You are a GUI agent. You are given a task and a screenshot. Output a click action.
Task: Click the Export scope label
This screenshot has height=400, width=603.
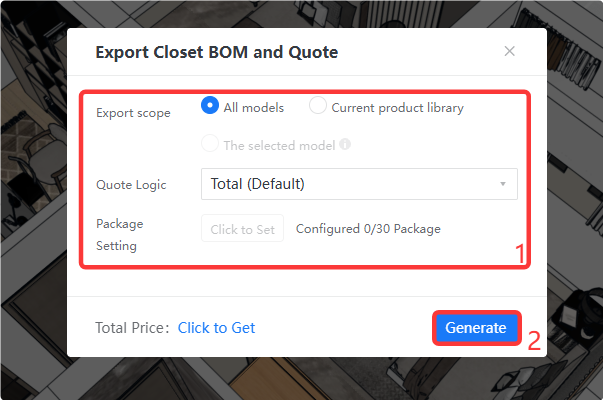point(133,113)
